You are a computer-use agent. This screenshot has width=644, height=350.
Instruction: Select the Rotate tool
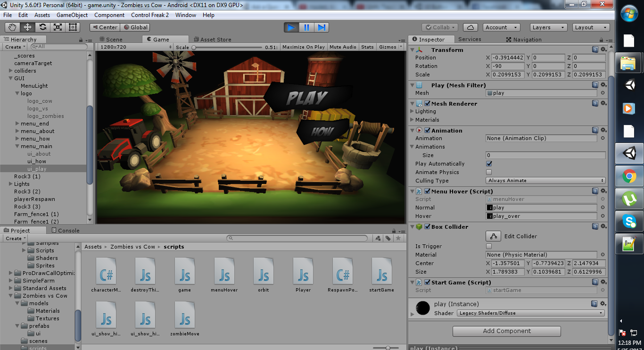tap(42, 27)
